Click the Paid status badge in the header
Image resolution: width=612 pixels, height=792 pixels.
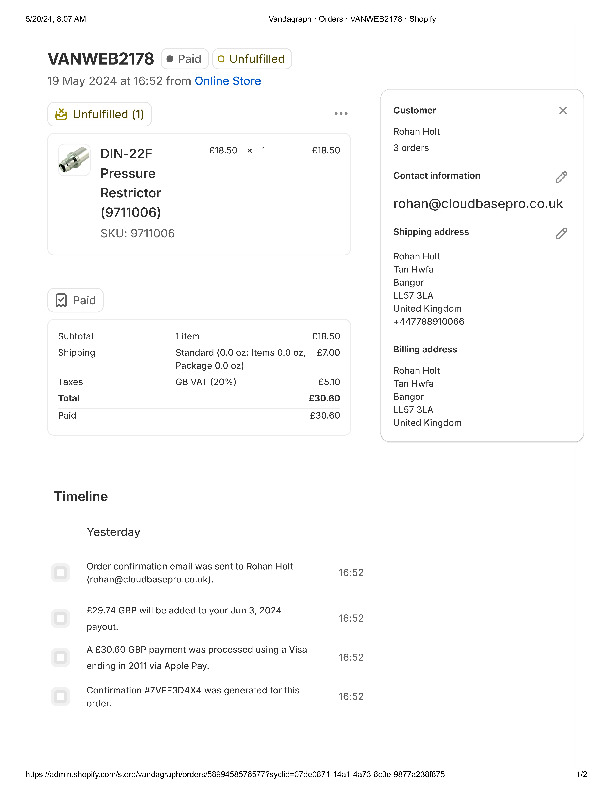[x=184, y=59]
